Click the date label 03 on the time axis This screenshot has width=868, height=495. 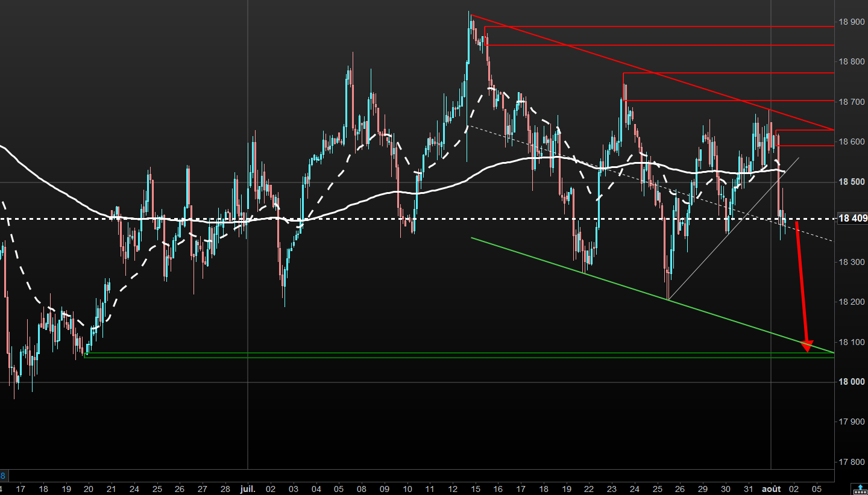coord(294,488)
